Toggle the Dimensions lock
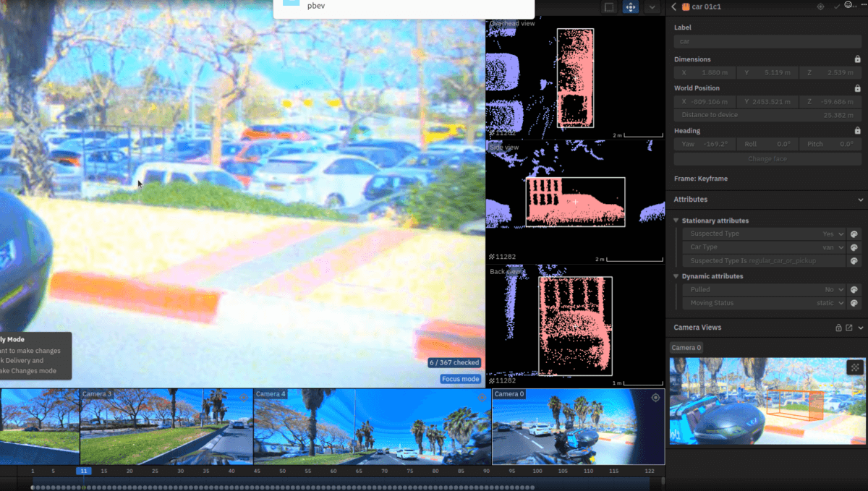Image resolution: width=868 pixels, height=491 pixels. pyautogui.click(x=858, y=59)
